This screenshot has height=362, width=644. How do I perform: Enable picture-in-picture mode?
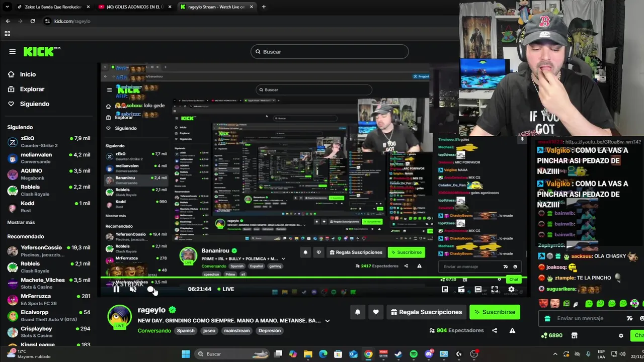click(x=445, y=289)
